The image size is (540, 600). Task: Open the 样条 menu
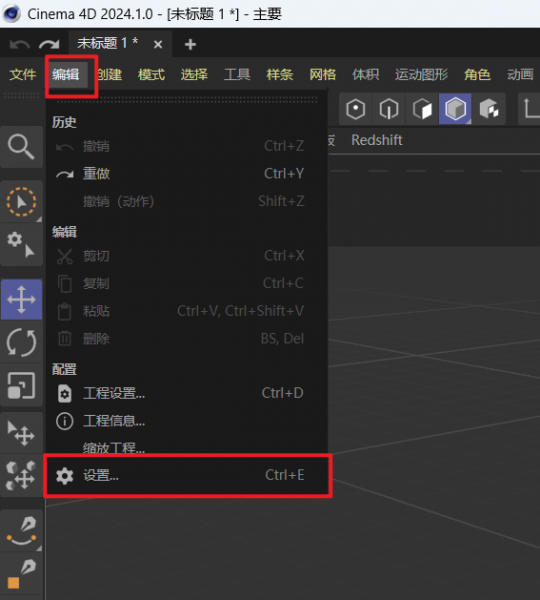(x=280, y=74)
